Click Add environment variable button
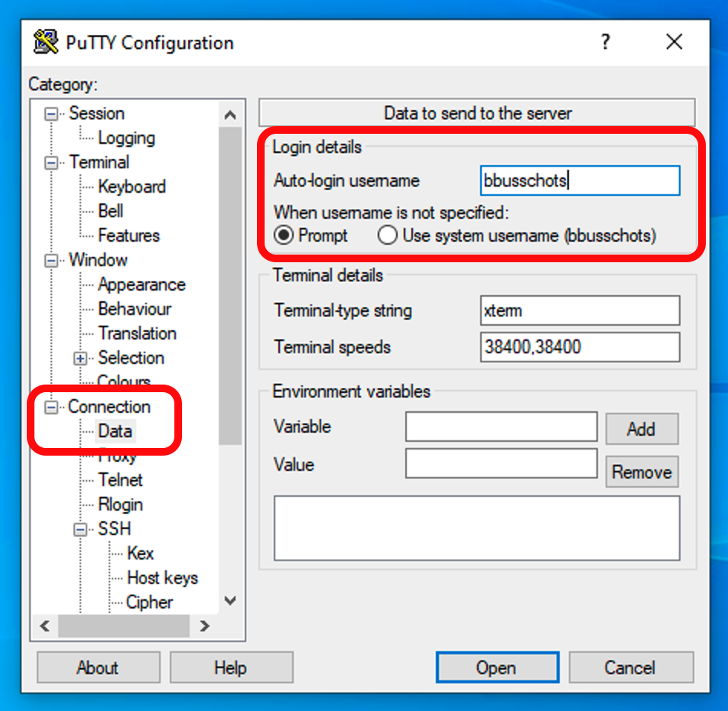Screen dimensions: 728x711 [x=642, y=429]
